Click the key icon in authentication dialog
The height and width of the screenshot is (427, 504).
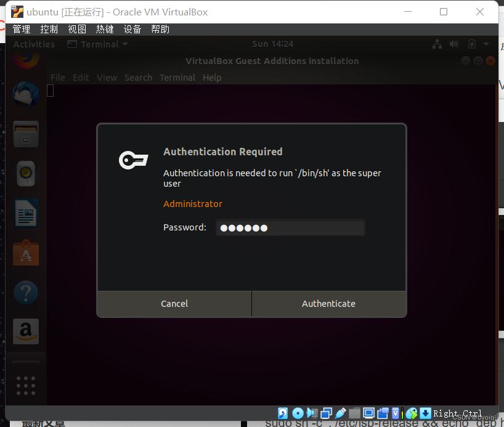click(x=133, y=160)
